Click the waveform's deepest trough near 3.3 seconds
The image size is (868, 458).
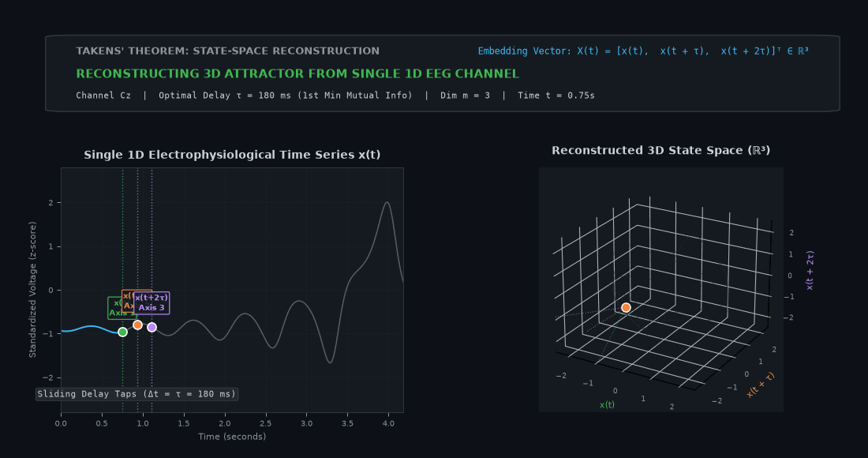point(330,362)
